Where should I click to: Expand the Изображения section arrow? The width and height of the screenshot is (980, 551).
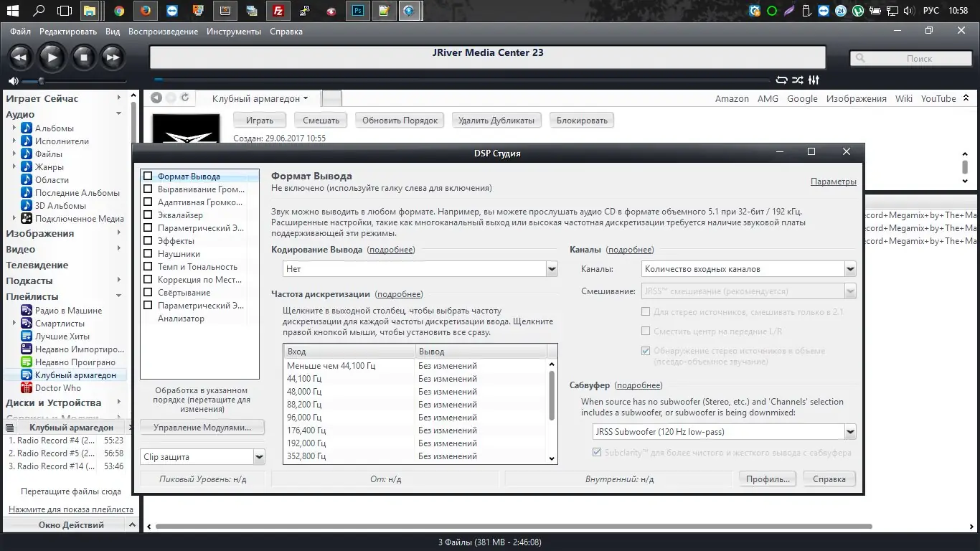click(119, 233)
